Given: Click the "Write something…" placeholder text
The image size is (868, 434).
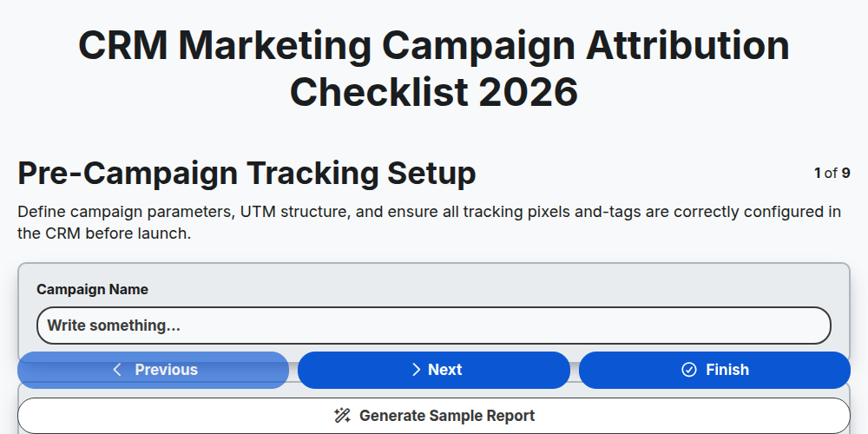Looking at the screenshot, I should coord(114,325).
